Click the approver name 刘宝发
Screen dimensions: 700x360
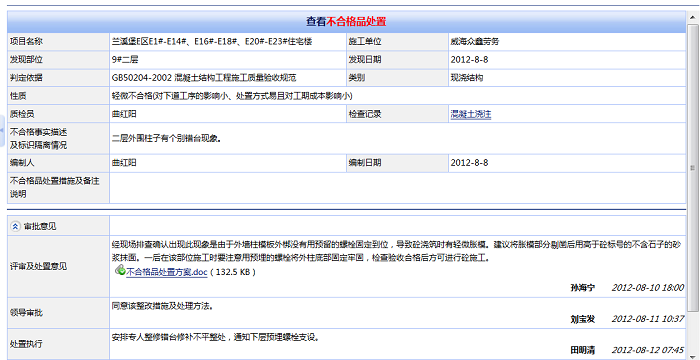pos(583,319)
